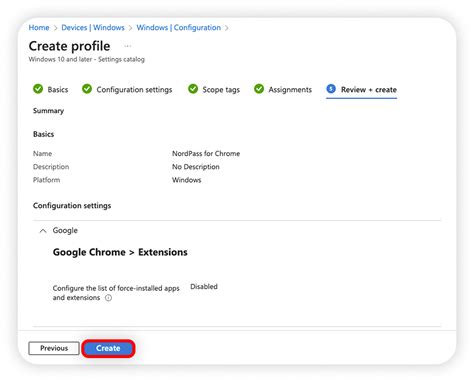The height and width of the screenshot is (382, 474).
Task: Click the Windows platform value
Action: (187, 180)
